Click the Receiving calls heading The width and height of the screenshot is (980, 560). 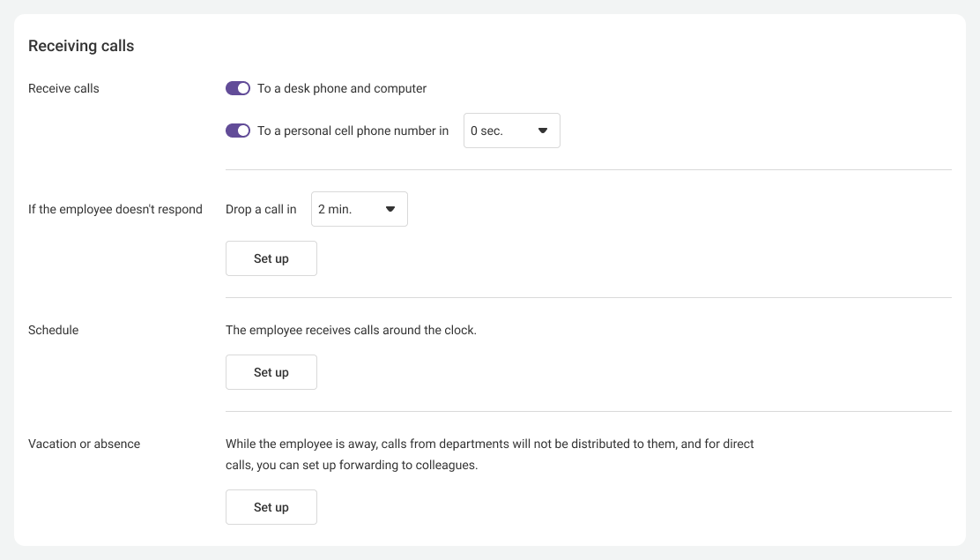[81, 46]
